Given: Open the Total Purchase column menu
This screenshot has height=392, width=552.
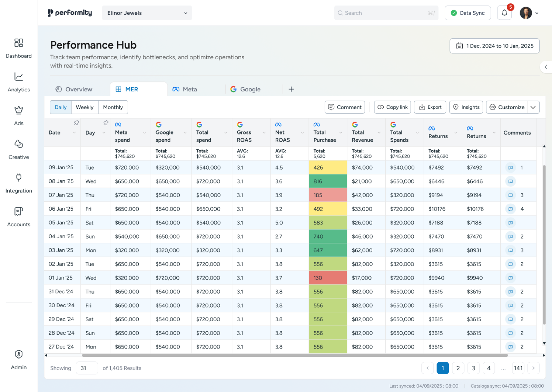Looking at the screenshot, I should click(341, 132).
